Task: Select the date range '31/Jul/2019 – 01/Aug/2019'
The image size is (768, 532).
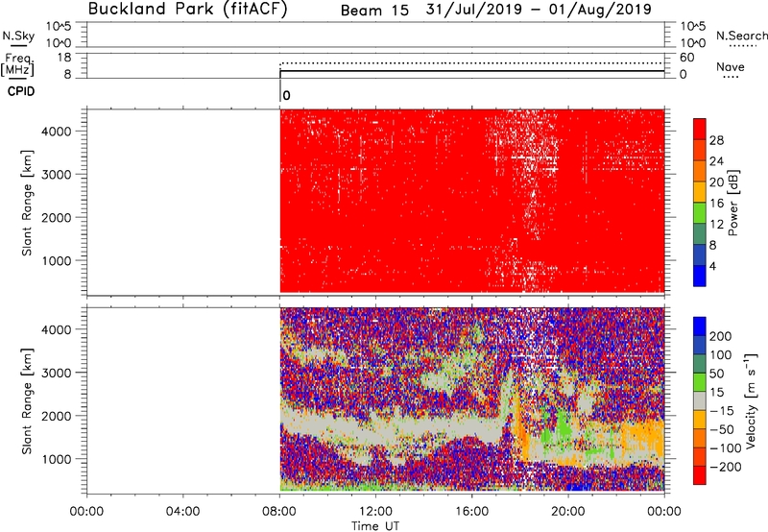Action: (539, 10)
